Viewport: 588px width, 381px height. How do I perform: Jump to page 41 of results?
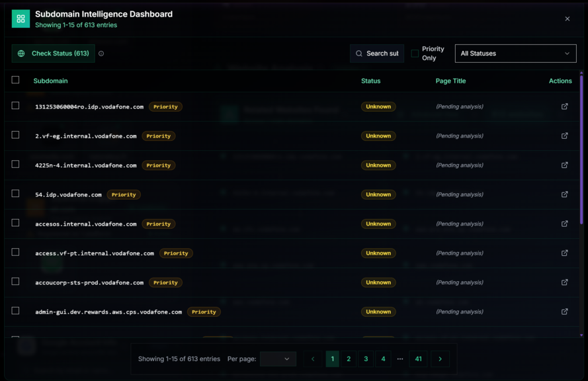point(418,359)
